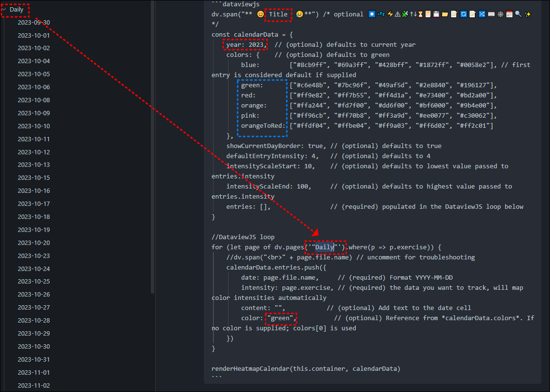Click the '#8cb9ff' blue hex value

[x=310, y=65]
